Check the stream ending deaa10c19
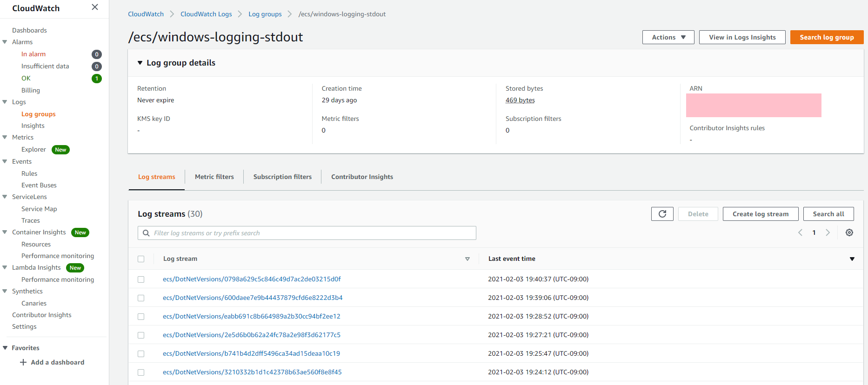Screen dimensions: 868x385 tap(141, 354)
